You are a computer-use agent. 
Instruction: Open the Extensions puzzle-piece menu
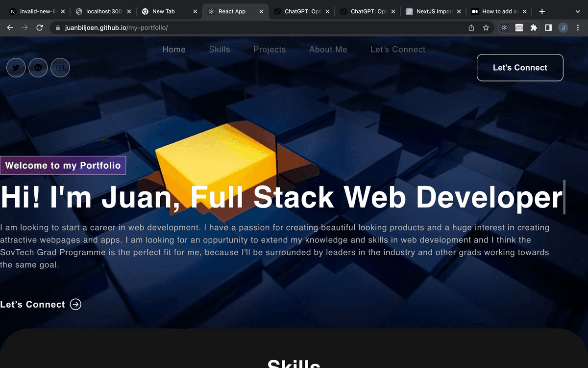pos(534,28)
